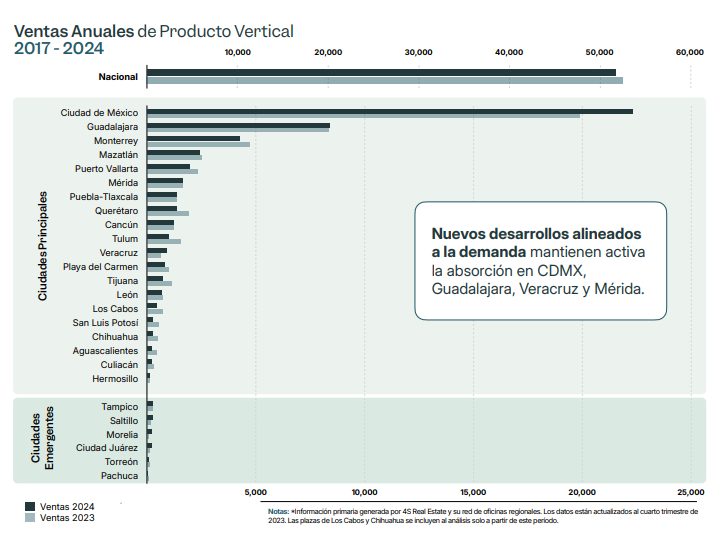Click the Nacional row label
Screen dimensions: 722x544
[118, 77]
